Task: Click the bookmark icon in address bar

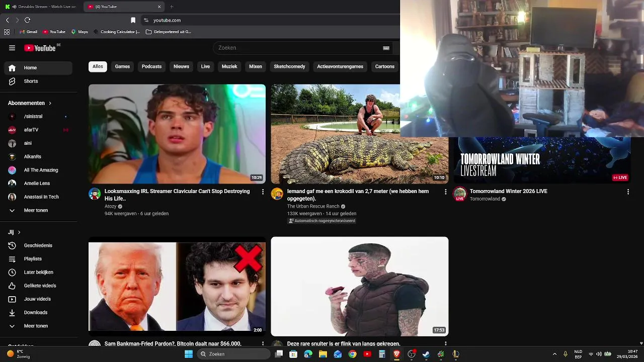Action: tap(133, 20)
